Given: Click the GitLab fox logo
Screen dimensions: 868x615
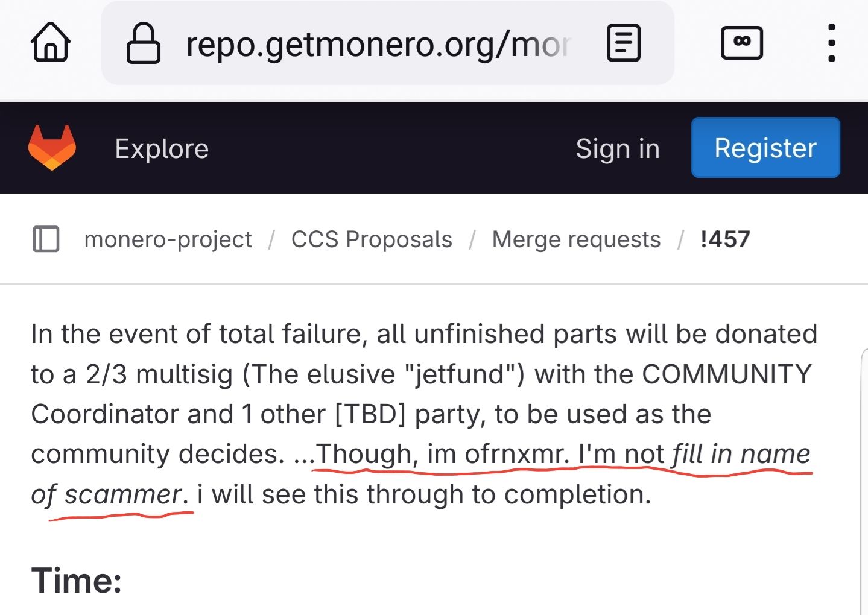Looking at the screenshot, I should pos(52,148).
